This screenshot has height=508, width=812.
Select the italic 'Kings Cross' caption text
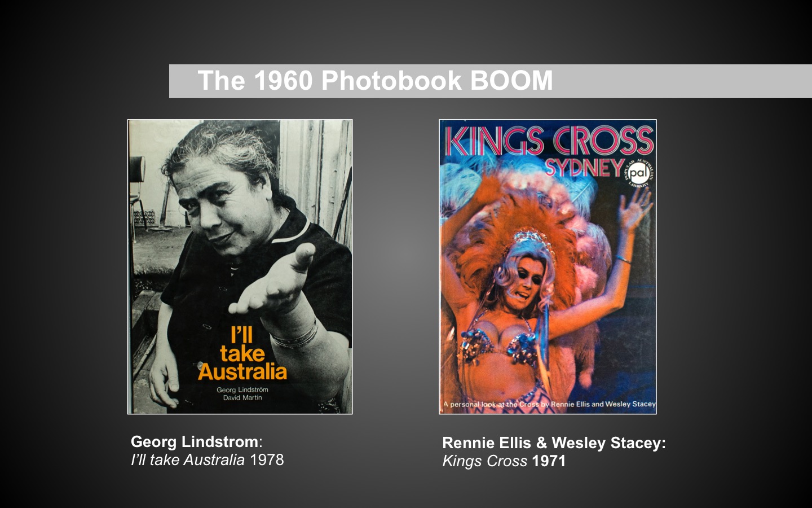pyautogui.click(x=485, y=461)
